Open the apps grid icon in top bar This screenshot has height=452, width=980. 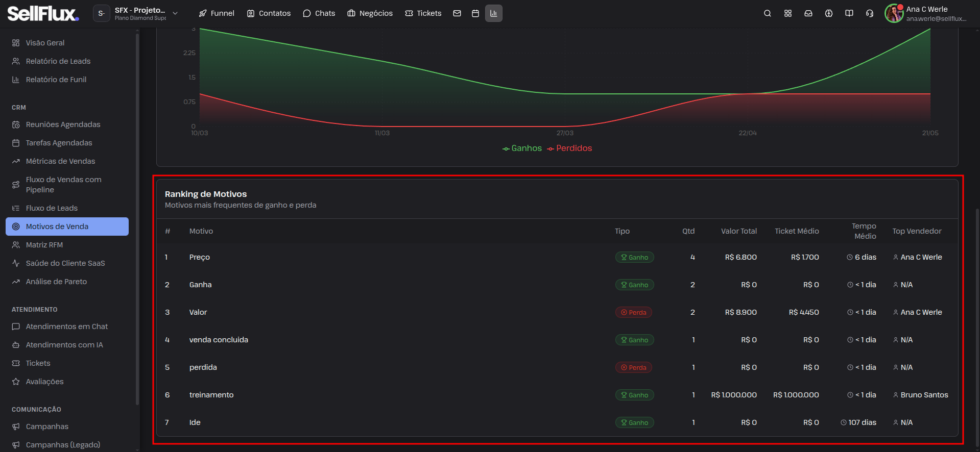[788, 13]
